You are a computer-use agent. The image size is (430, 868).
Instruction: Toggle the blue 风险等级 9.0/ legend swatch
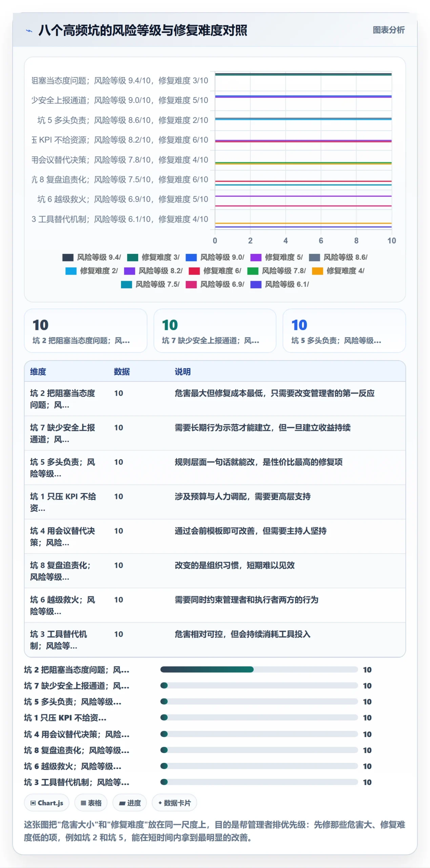(x=191, y=257)
